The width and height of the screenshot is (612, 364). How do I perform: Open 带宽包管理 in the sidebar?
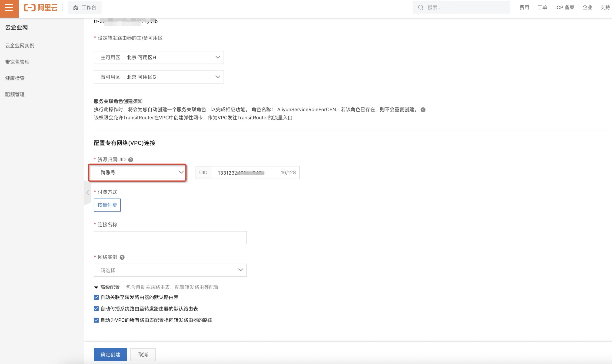coord(17,62)
